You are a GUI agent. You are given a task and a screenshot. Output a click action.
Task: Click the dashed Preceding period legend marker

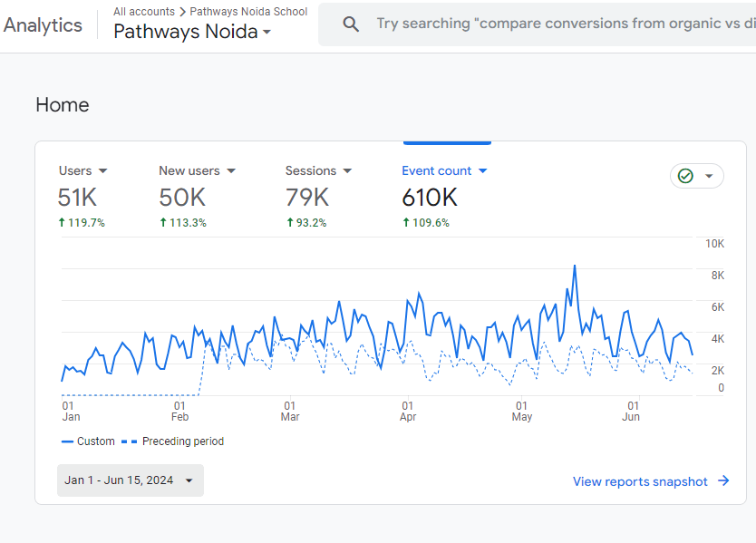tap(131, 441)
